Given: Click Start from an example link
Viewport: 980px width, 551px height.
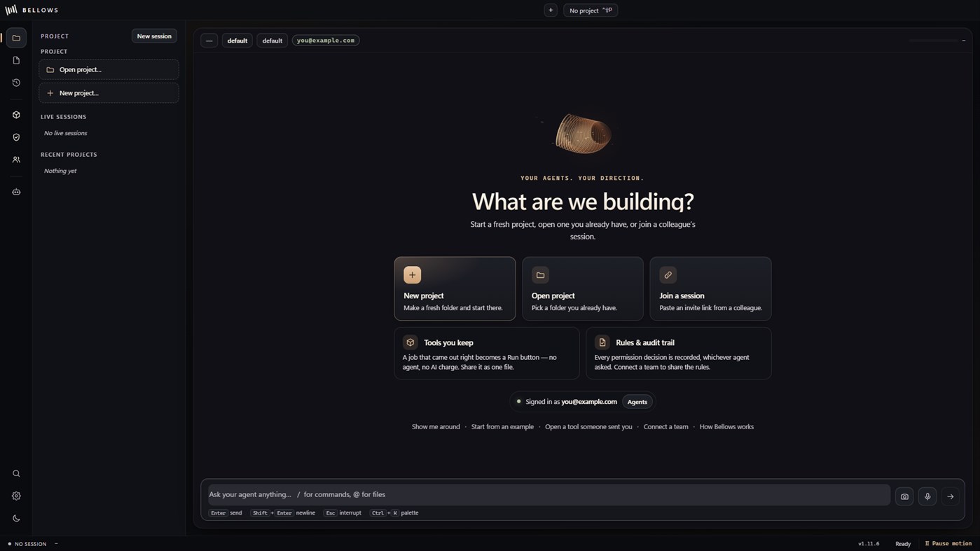Looking at the screenshot, I should point(502,426).
